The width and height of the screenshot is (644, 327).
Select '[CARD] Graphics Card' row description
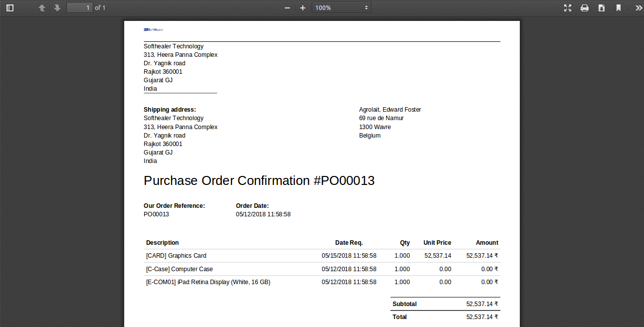[x=176, y=256]
